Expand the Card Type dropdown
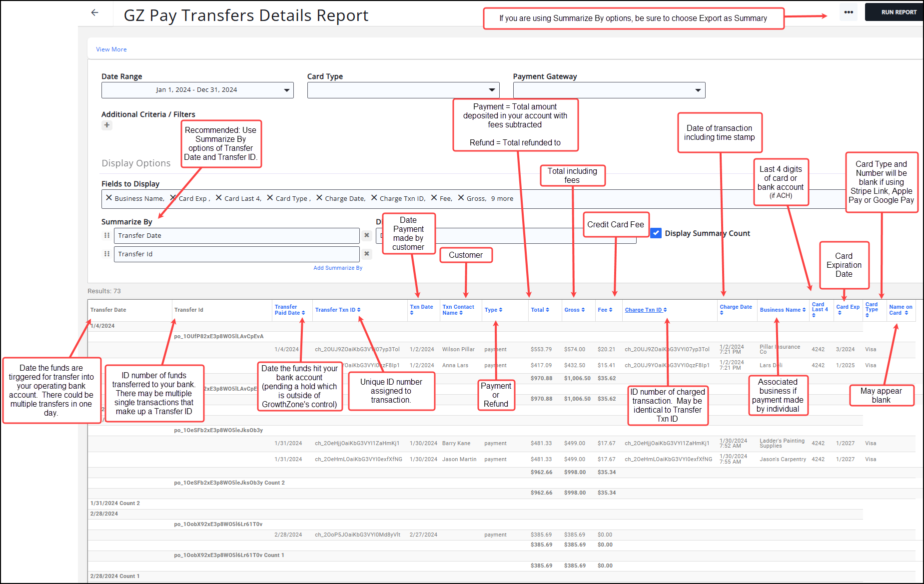This screenshot has height=584, width=924. click(403, 90)
